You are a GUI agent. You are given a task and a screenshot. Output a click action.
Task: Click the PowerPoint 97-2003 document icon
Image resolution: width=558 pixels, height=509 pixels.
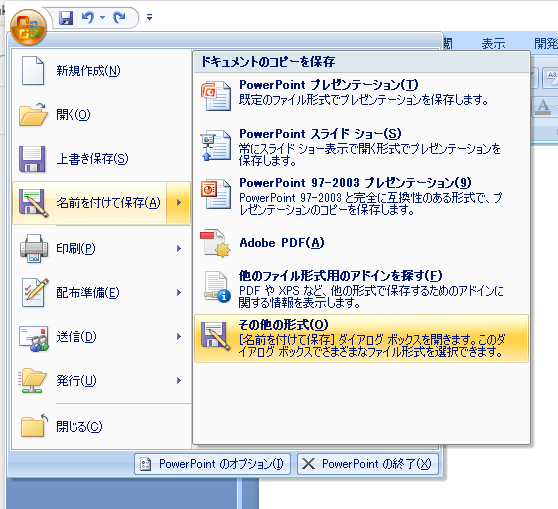tap(216, 194)
